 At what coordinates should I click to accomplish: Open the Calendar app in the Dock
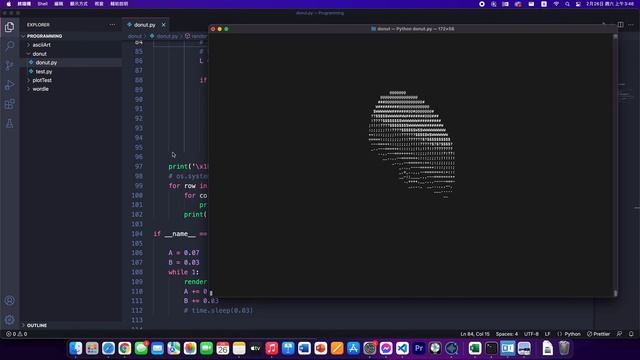click(222, 348)
